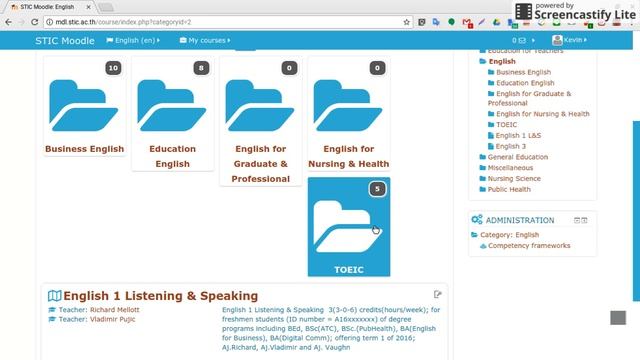Expand the notifications arrow beside message count
640x360 pixels.
[533, 40]
